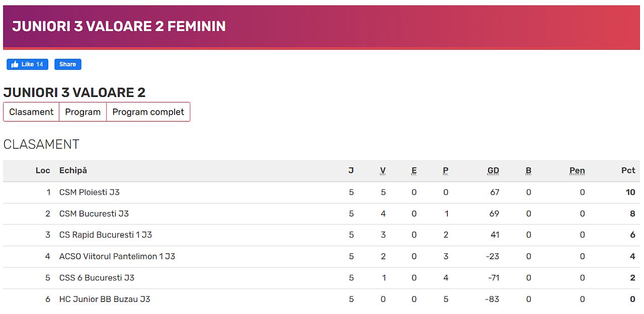Select the Program complet tab

pos(148,112)
